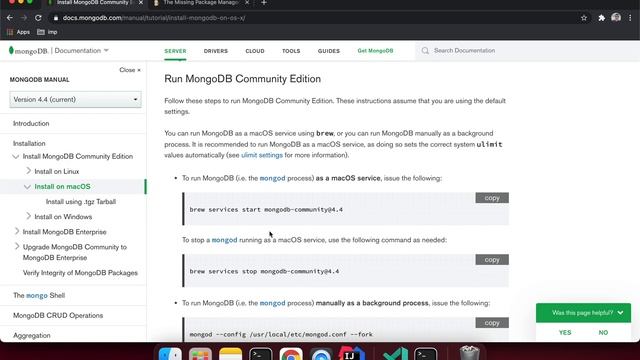Open IntelliJ IDEA from the dock
Image resolution: width=640 pixels, height=360 pixels.
(x=351, y=353)
